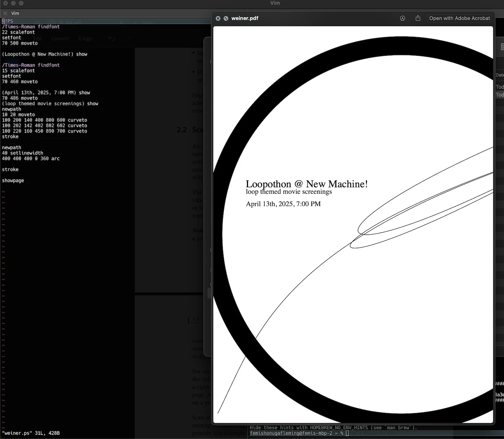Place cursor on the showpage line

tap(13, 180)
